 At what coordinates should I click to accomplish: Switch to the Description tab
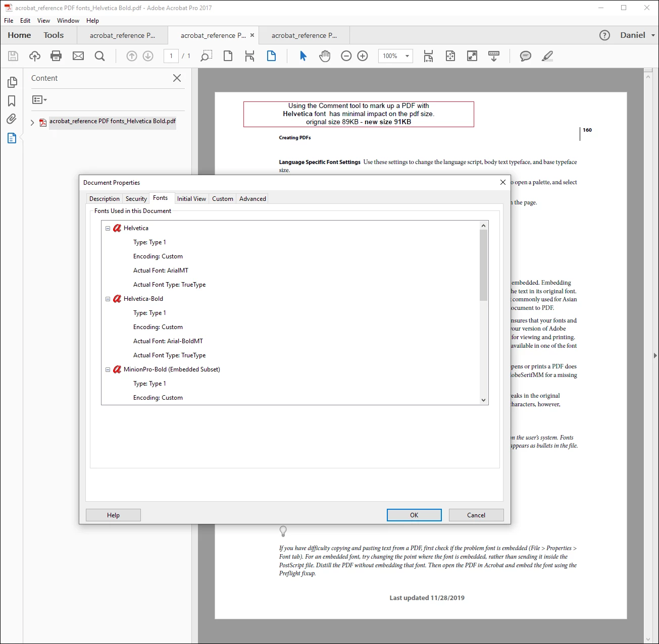pyautogui.click(x=105, y=199)
